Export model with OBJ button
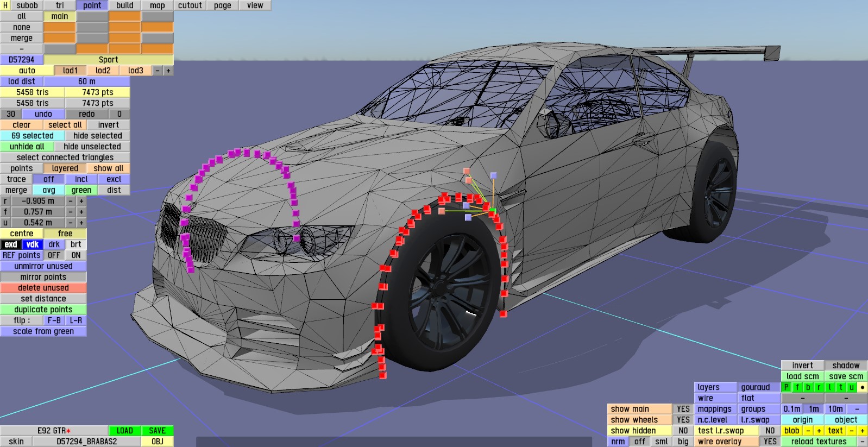This screenshot has width=868, height=447. [158, 442]
